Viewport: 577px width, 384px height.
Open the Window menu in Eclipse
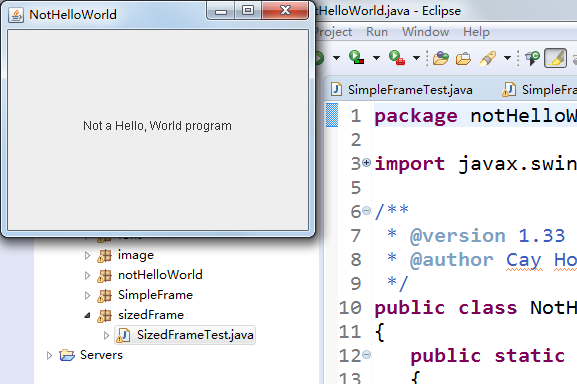425,32
